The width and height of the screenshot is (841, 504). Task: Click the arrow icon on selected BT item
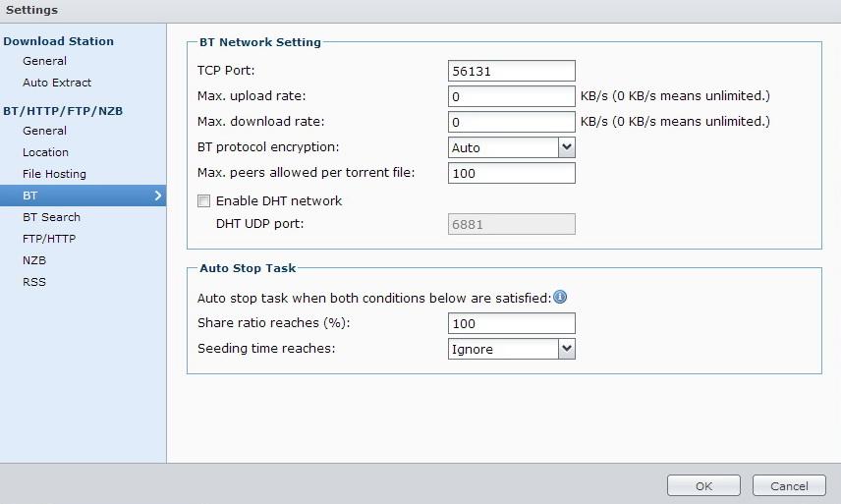pyautogui.click(x=157, y=196)
